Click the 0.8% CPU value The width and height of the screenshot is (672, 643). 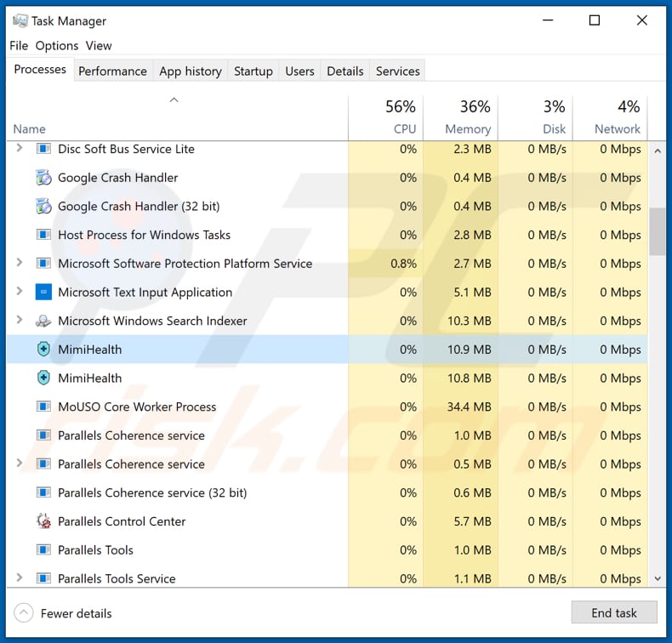(403, 264)
